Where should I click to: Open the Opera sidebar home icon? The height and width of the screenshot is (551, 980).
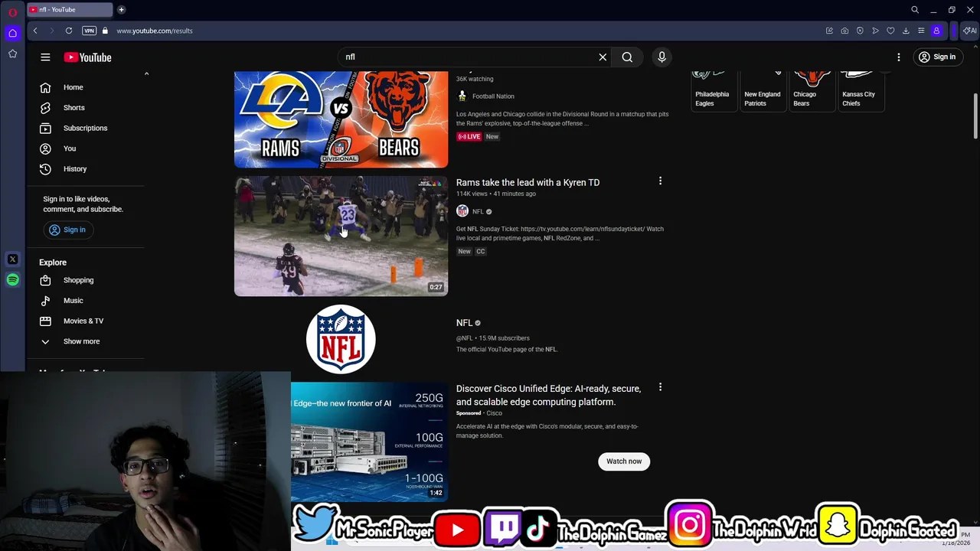pos(12,33)
